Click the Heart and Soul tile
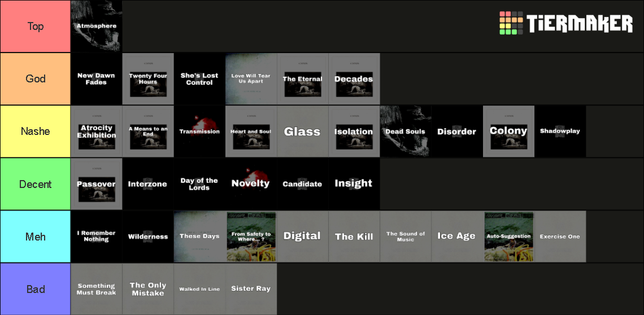Viewport: 644px width, 315px height. (x=251, y=132)
